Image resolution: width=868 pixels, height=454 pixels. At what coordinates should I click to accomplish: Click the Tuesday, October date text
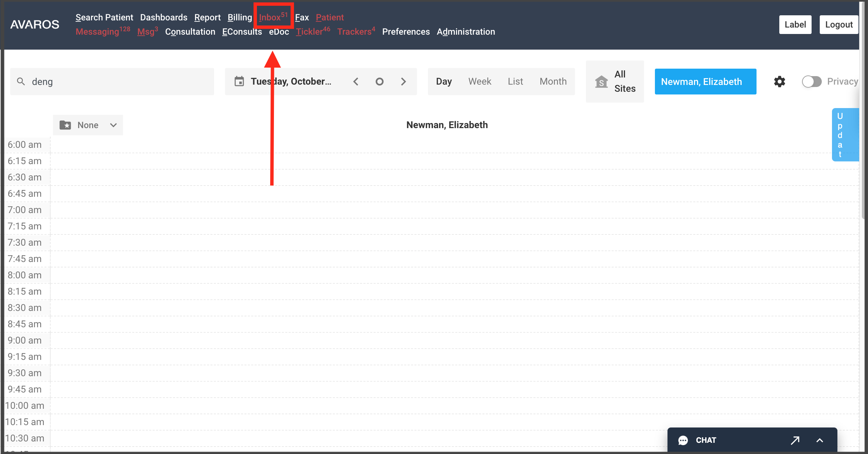coord(291,82)
